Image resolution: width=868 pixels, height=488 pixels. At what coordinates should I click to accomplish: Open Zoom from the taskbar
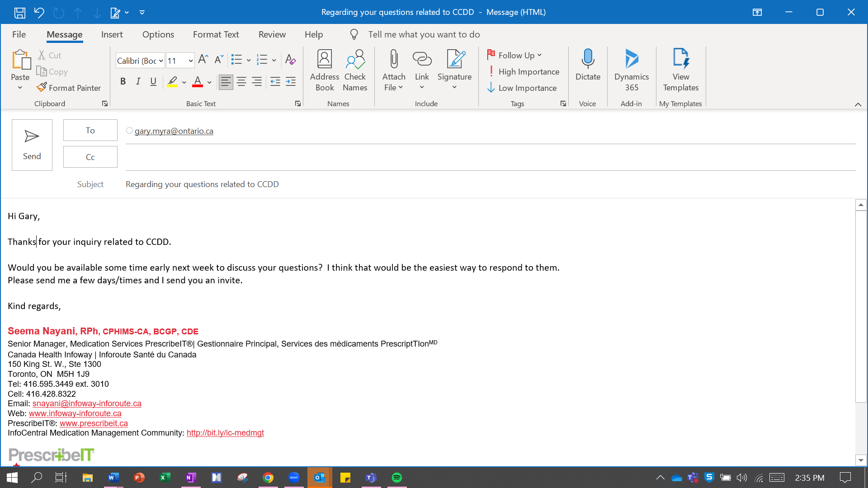[x=294, y=478]
